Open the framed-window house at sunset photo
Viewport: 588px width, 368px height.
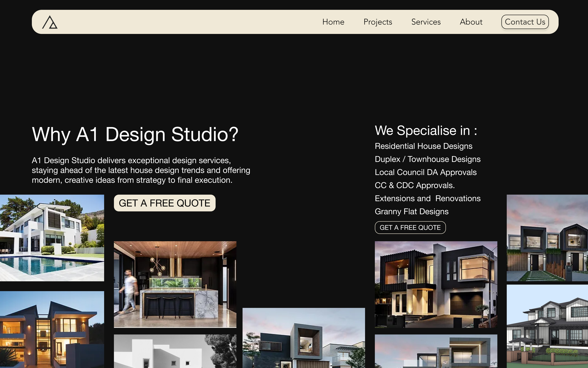[303, 338]
